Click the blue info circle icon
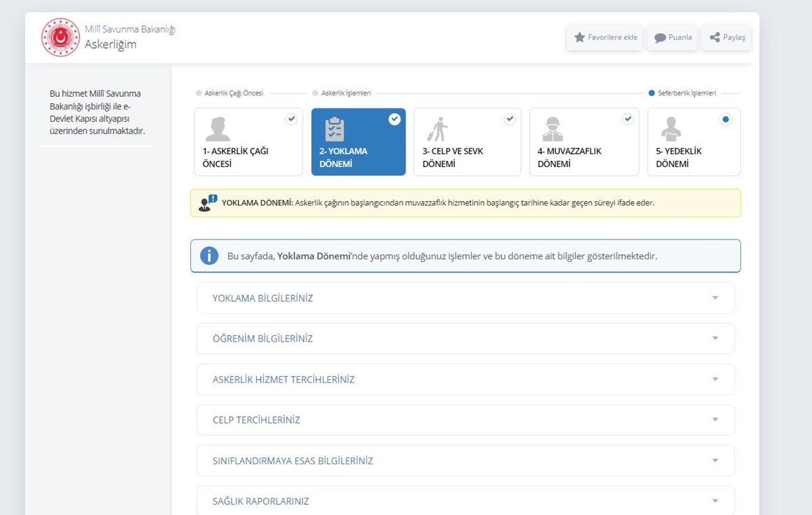Viewport: 812px width, 515px height. 209,256
